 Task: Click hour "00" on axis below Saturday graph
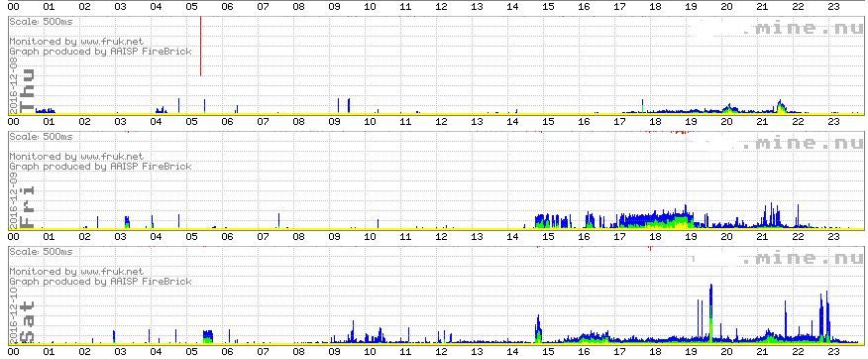coord(13,352)
